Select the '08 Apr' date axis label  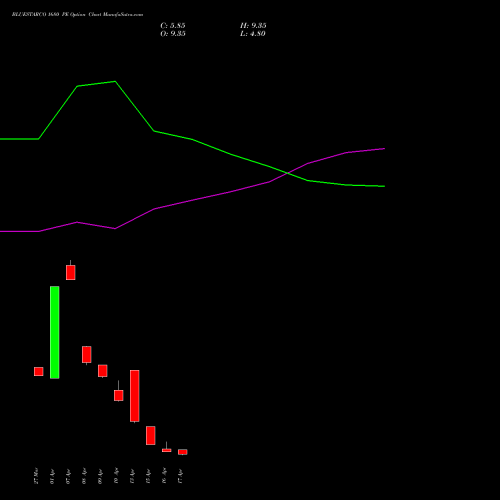coord(84,476)
